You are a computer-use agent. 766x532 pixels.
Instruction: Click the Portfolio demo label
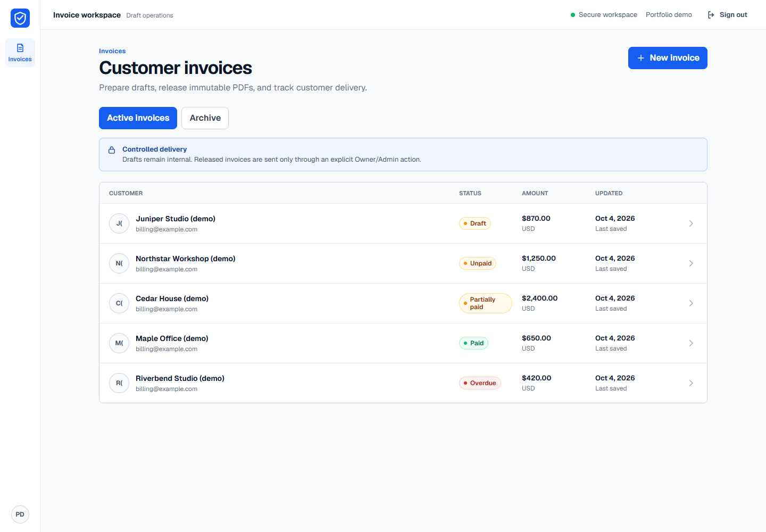tap(669, 15)
